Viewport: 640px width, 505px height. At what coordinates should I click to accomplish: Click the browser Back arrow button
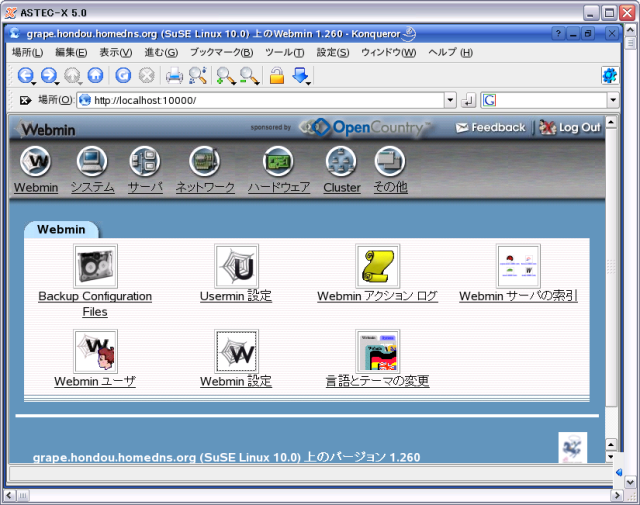pyautogui.click(x=24, y=75)
